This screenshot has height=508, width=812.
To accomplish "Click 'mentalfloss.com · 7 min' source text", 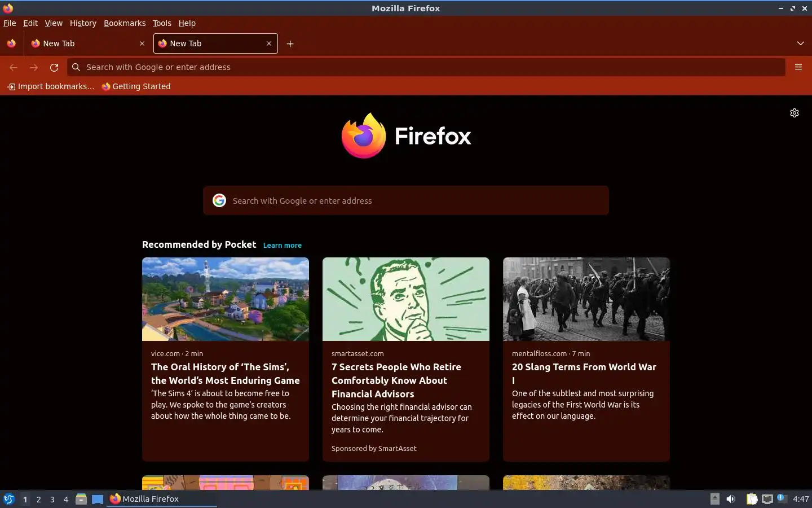I will [x=551, y=353].
